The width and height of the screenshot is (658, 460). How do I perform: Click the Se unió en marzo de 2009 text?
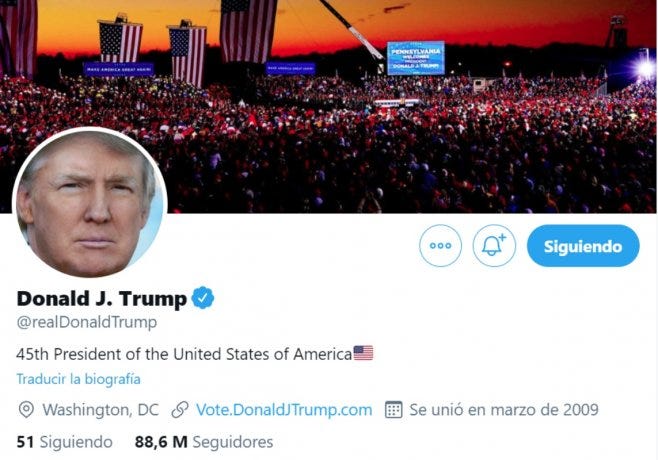tap(504, 410)
